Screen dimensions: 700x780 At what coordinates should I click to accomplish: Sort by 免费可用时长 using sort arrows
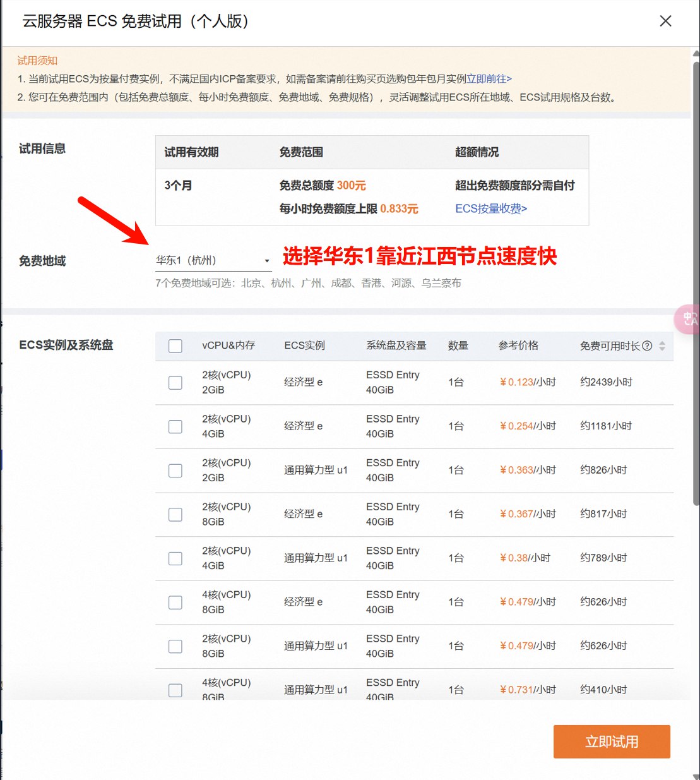(x=662, y=346)
